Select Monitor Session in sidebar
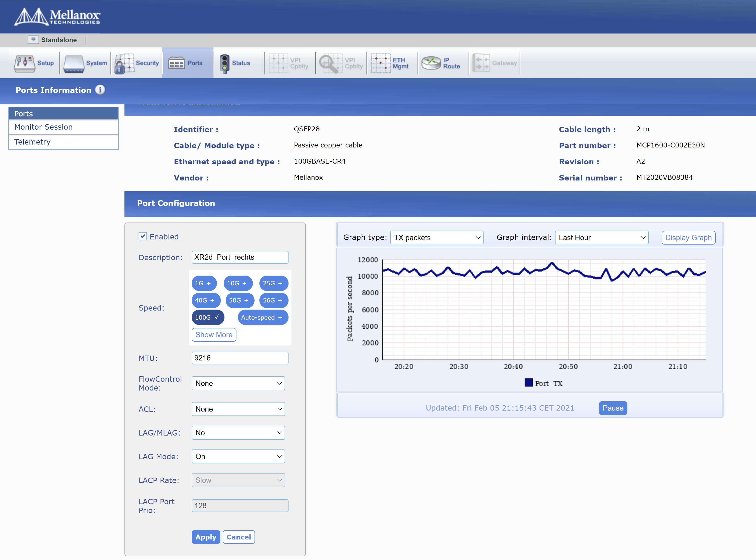Viewport: 756px width, 560px height. point(43,127)
